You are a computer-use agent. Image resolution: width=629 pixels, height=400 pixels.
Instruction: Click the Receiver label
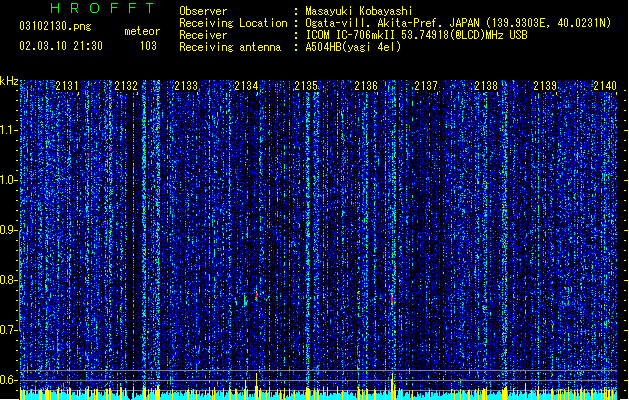203,35
